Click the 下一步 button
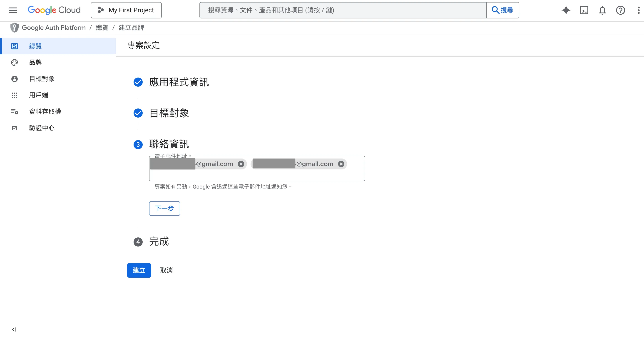This screenshot has height=340, width=644. click(x=164, y=208)
